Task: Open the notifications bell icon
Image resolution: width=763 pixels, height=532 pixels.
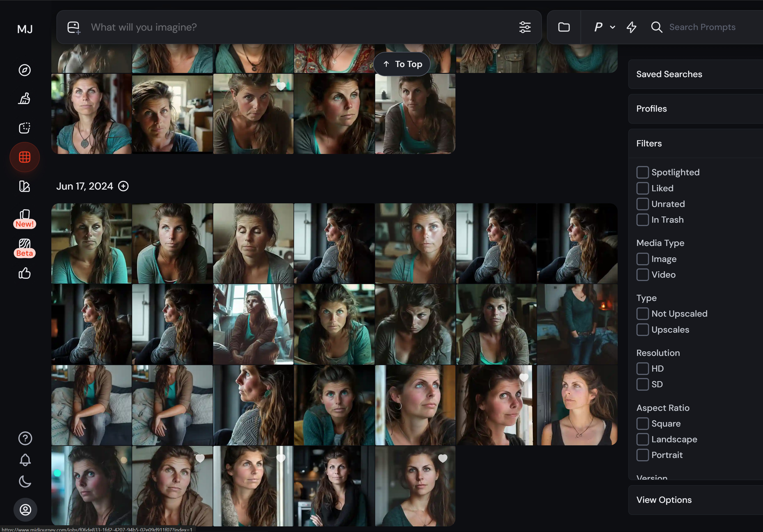Action: pyautogui.click(x=25, y=460)
